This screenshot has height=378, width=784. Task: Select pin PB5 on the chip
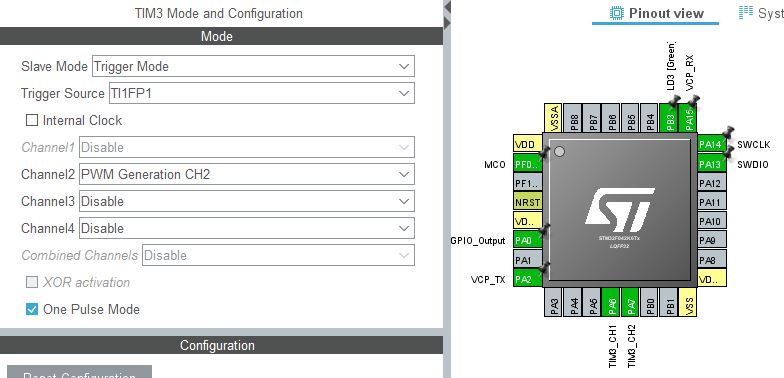pos(630,118)
